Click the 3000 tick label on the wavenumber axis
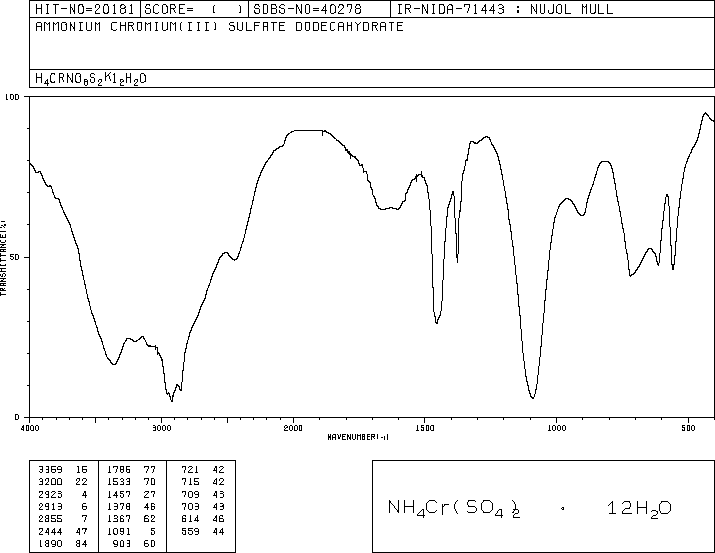715x553 pixels. [161, 428]
